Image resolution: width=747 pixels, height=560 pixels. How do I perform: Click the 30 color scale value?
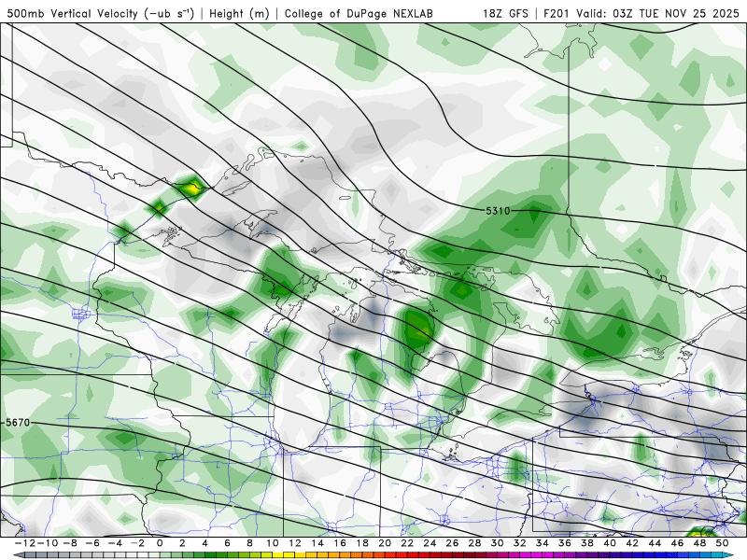point(497,543)
